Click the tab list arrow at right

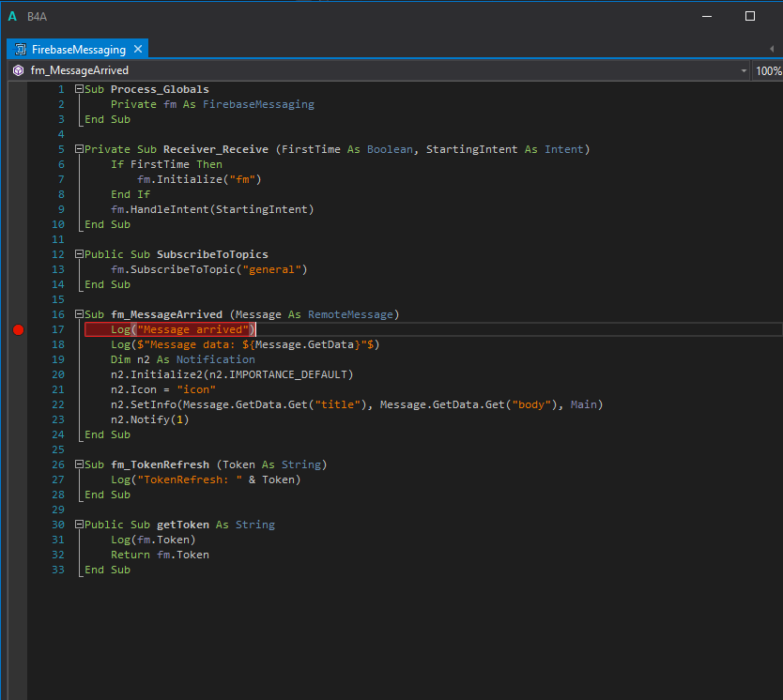771,49
